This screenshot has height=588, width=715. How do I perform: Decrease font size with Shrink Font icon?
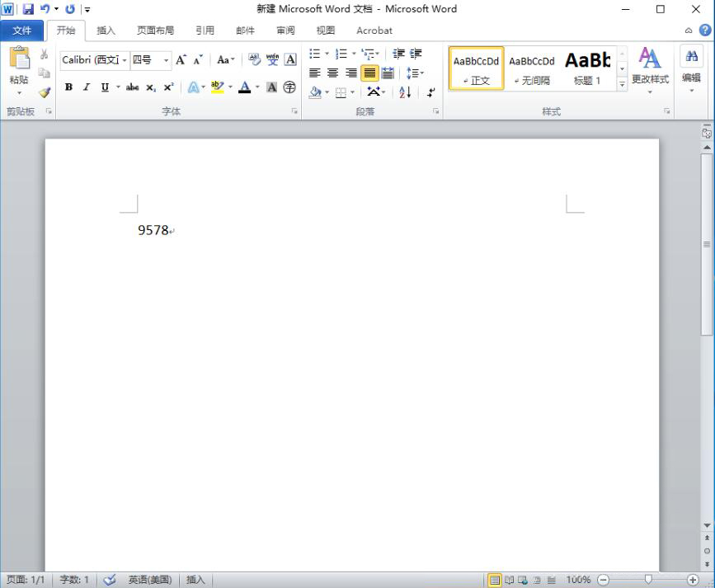point(198,59)
